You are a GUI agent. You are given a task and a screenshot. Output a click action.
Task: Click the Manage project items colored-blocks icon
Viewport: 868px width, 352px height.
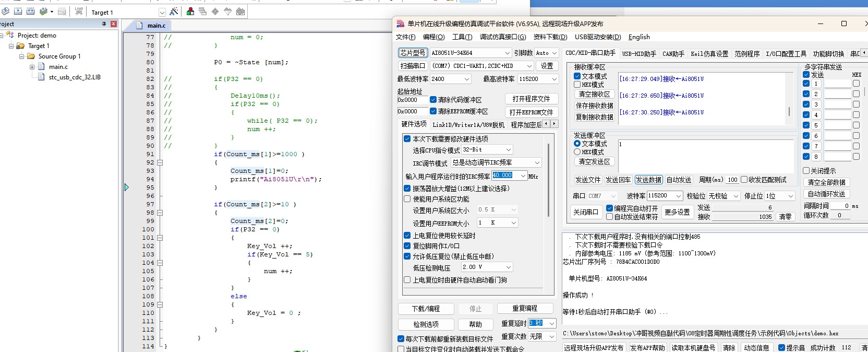[x=190, y=11]
